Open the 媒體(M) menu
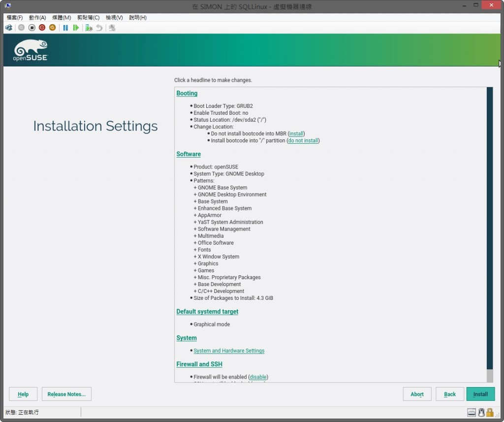This screenshot has height=422, width=504. click(62, 17)
